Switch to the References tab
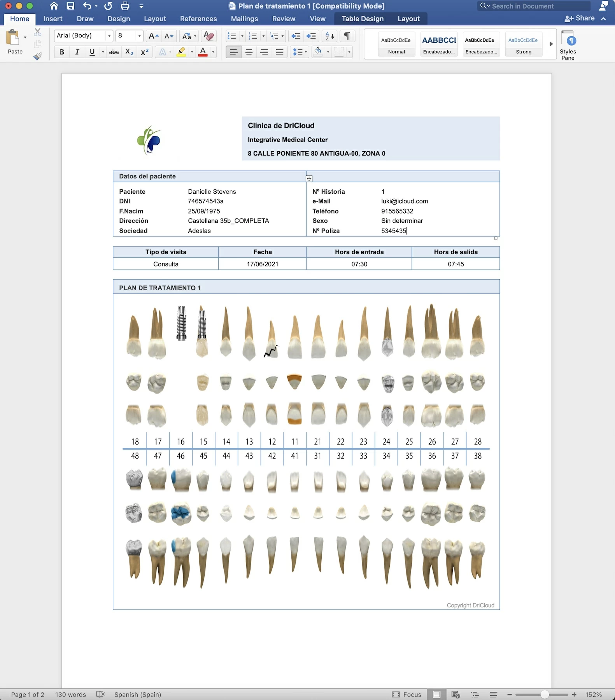 198,19
